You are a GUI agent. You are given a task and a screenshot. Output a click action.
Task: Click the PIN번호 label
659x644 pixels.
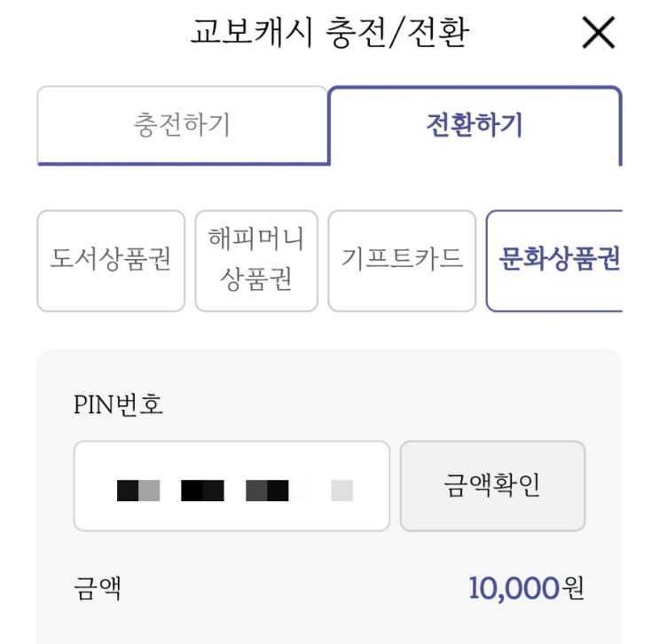pos(118,405)
